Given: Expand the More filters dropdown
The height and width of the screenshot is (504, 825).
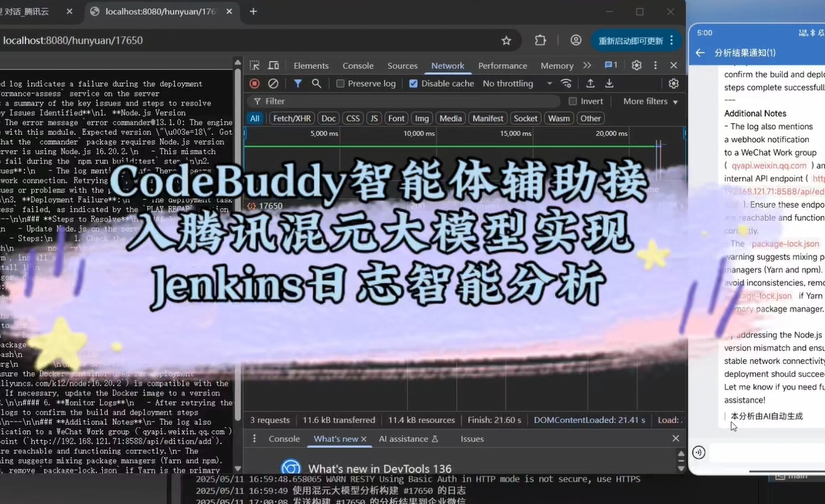Looking at the screenshot, I should pyautogui.click(x=650, y=101).
